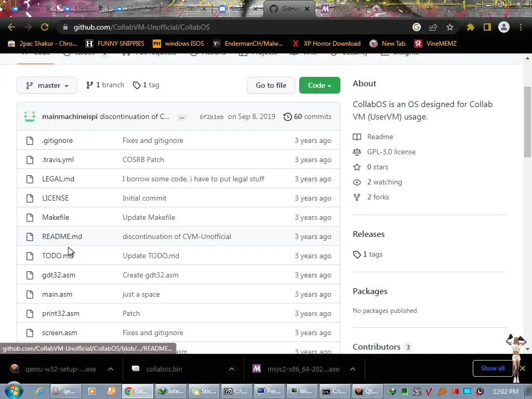Open the FUNNY SNIPPIES bookmark
Viewport: 532px width, 399px height.
pos(115,44)
